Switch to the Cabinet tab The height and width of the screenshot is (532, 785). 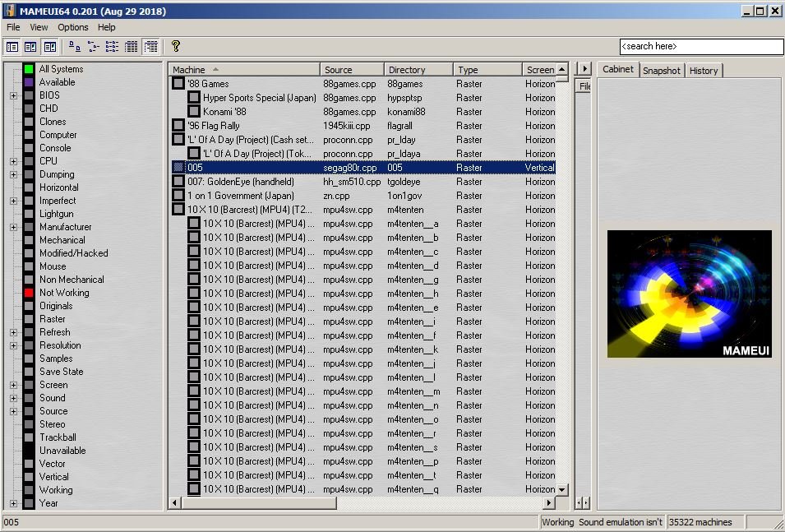pos(618,69)
